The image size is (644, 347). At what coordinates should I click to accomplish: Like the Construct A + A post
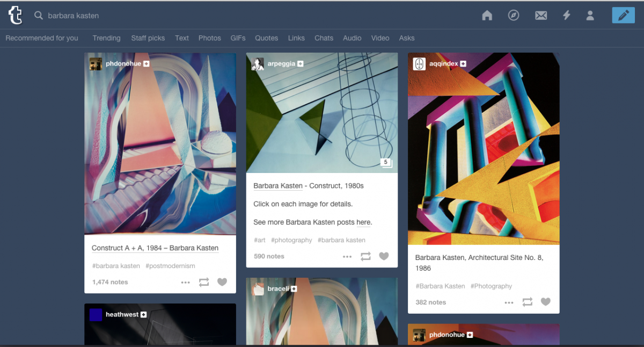click(222, 282)
